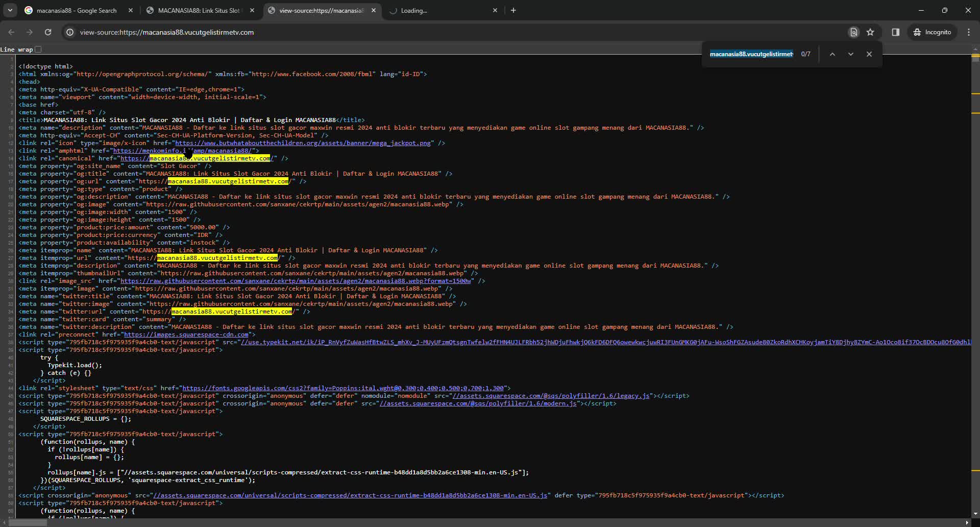
Task: Open the use.typekit.net script link
Action: [605, 342]
